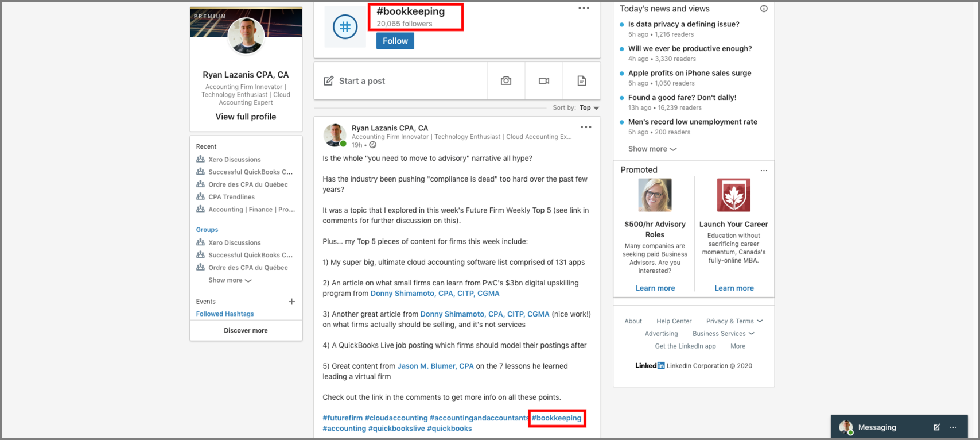Open Accounting | Finance | Pro... group
Image resolution: width=980 pixels, height=440 pixels.
click(x=252, y=210)
